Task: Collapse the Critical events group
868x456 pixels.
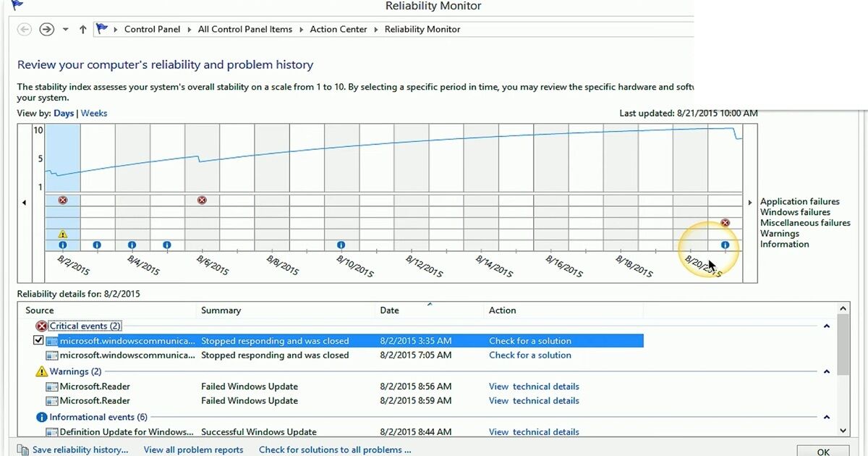Action: [x=826, y=326]
